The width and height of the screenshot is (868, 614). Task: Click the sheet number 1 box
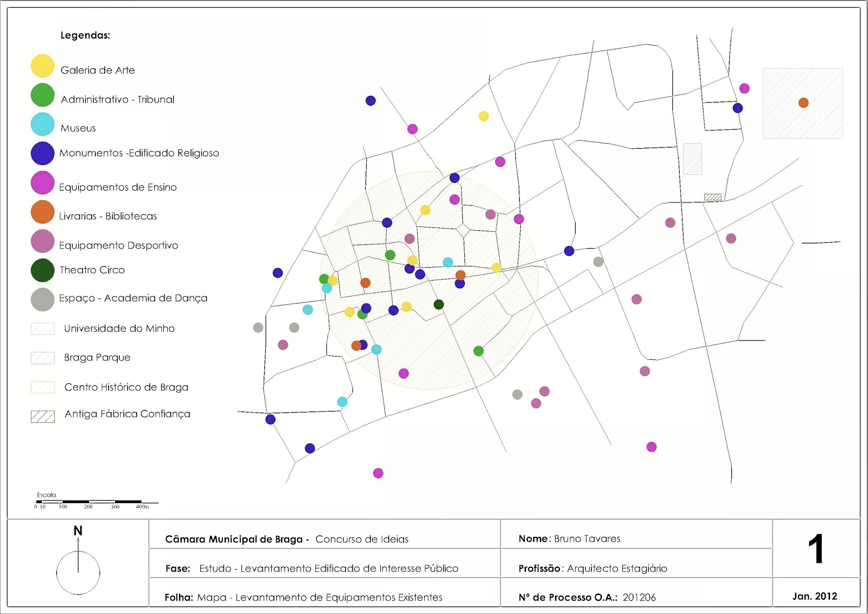[816, 548]
